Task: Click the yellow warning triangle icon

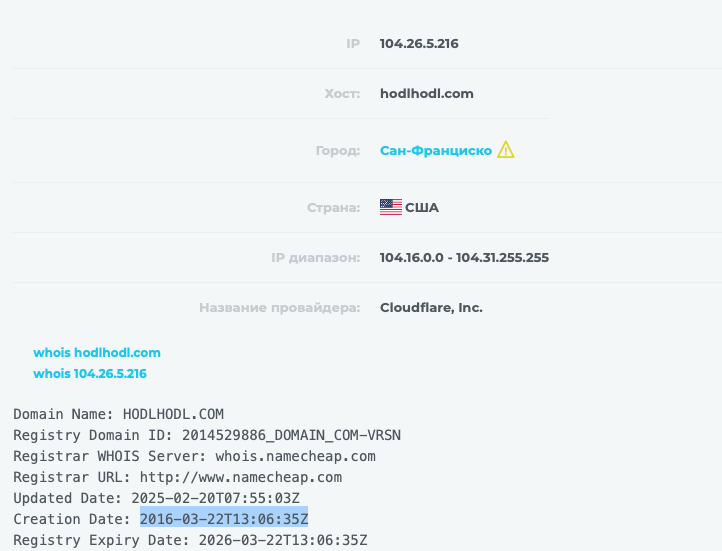Action: (506, 151)
